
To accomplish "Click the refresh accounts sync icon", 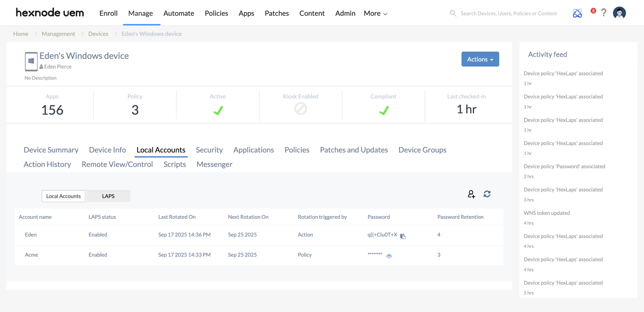I will click(x=487, y=194).
